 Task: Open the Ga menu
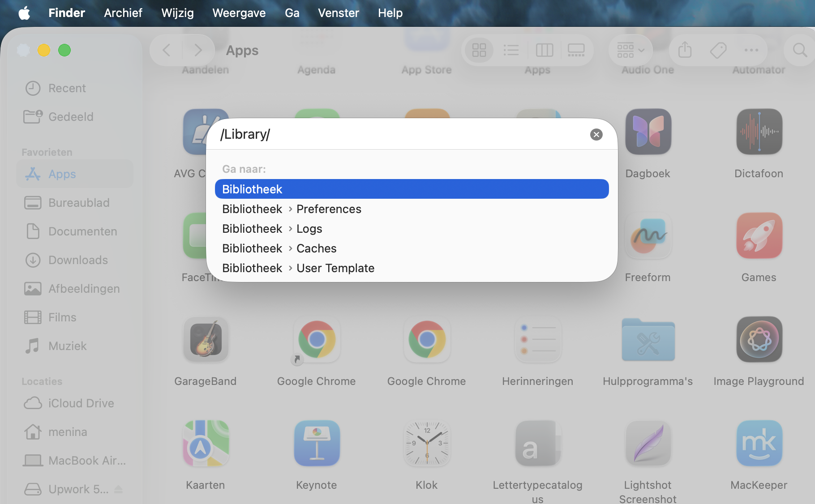click(292, 13)
